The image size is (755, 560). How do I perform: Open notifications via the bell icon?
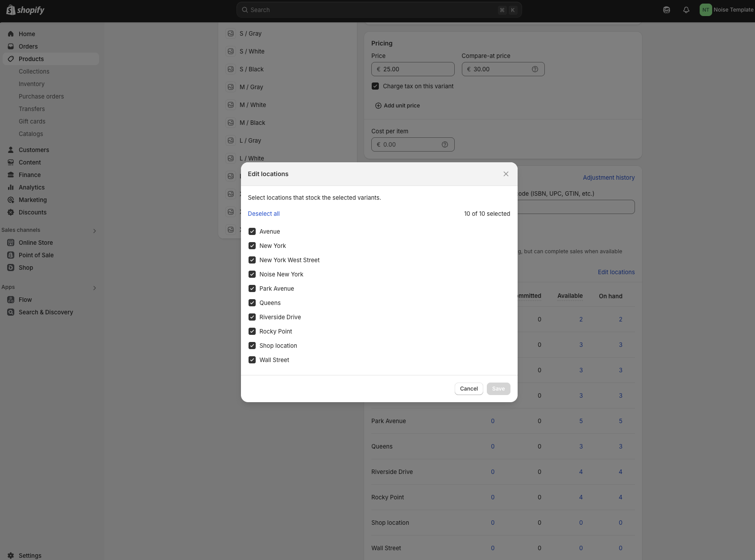tap(686, 10)
